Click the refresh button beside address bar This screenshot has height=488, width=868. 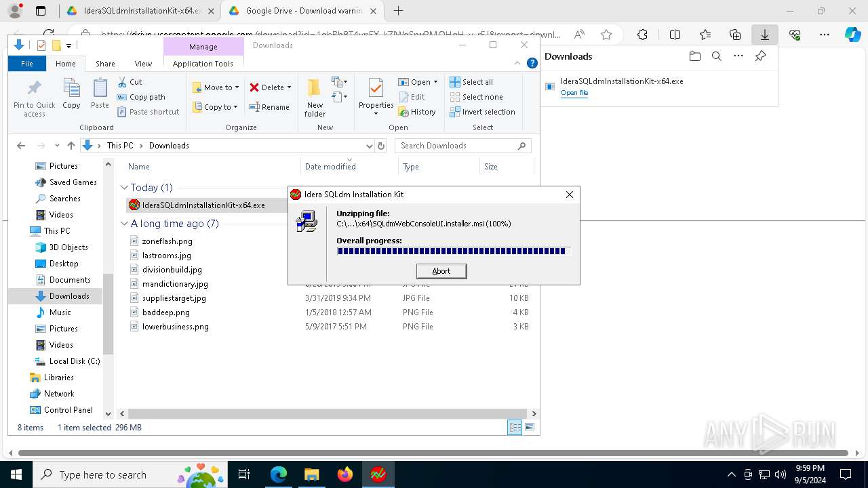point(381,146)
